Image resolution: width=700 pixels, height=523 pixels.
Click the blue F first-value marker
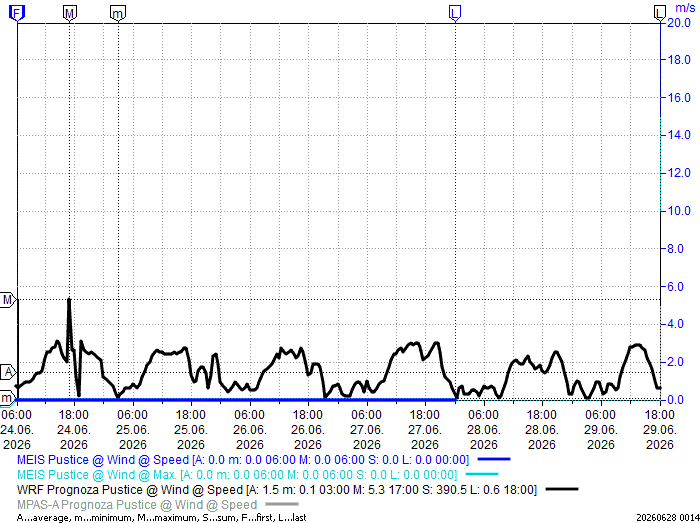coord(17,13)
